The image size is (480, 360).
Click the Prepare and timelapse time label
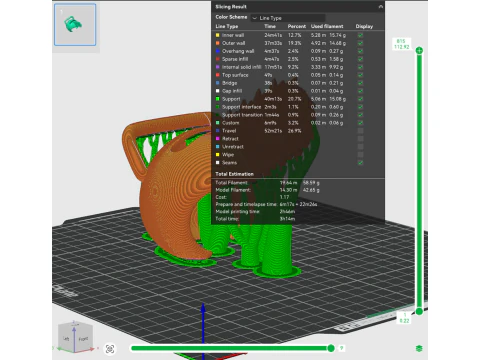246,204
